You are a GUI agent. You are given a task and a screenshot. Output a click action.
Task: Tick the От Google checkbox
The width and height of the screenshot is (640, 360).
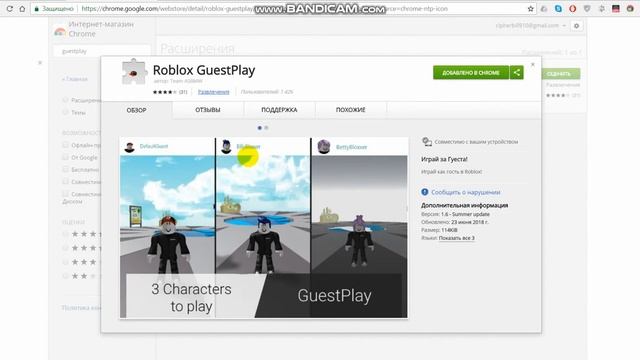point(65,157)
